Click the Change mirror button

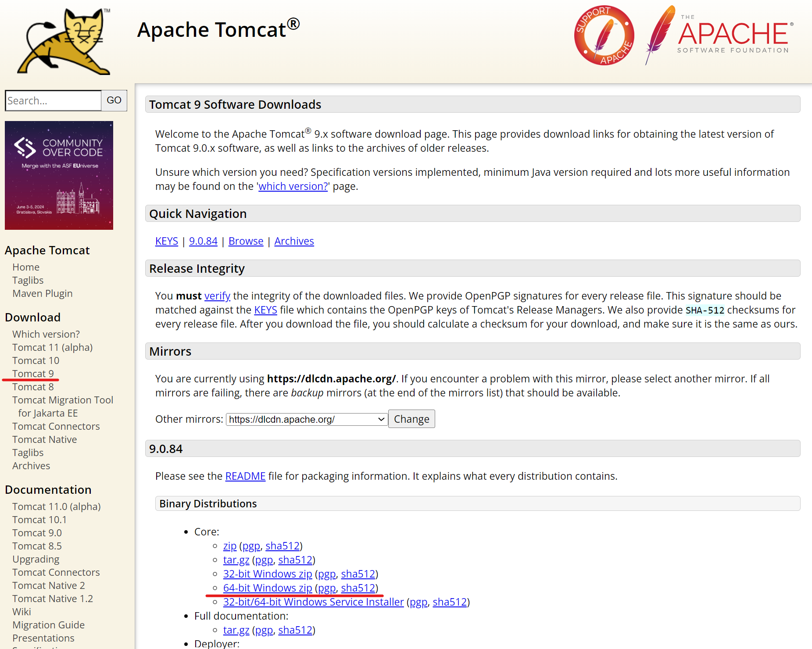[x=411, y=419]
